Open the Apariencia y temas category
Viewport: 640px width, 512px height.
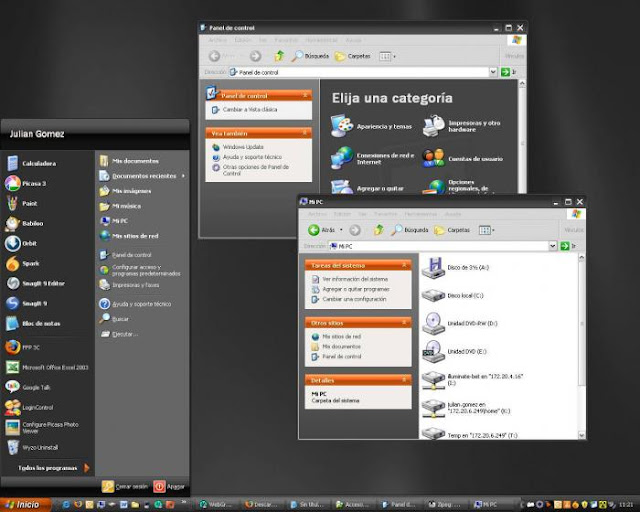[371, 126]
